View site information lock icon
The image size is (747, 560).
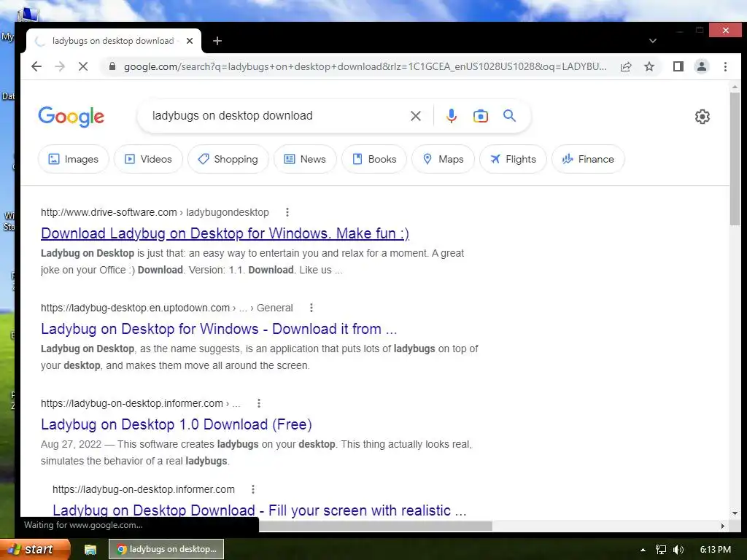coord(112,66)
